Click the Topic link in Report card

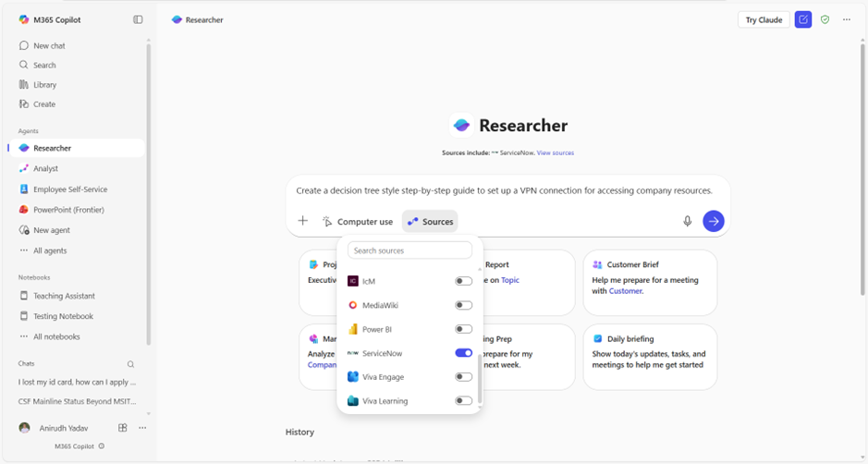[x=510, y=280]
